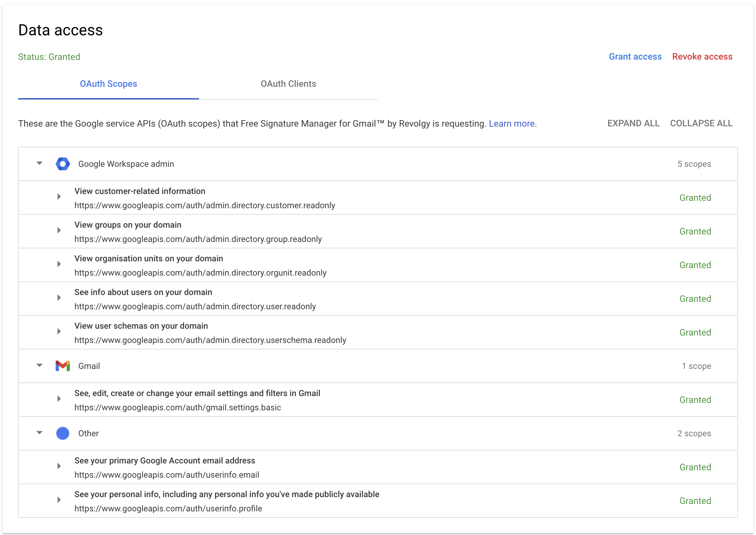
Task: Click the blue circle Other icon
Action: pos(62,433)
